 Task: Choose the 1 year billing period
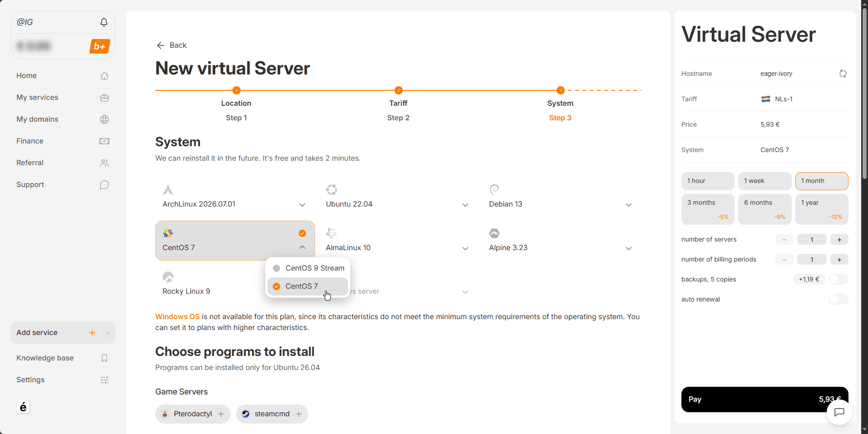point(822,209)
